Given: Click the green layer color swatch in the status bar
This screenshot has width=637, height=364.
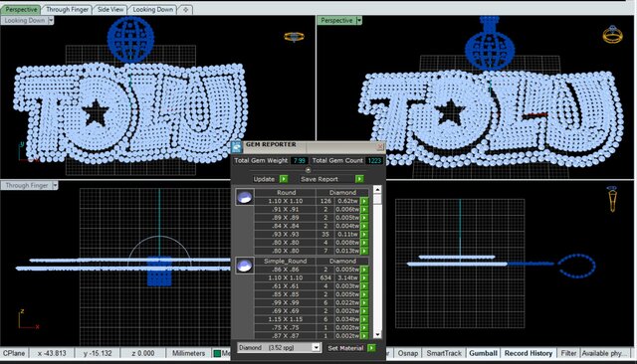Looking at the screenshot, I should pyautogui.click(x=217, y=353).
